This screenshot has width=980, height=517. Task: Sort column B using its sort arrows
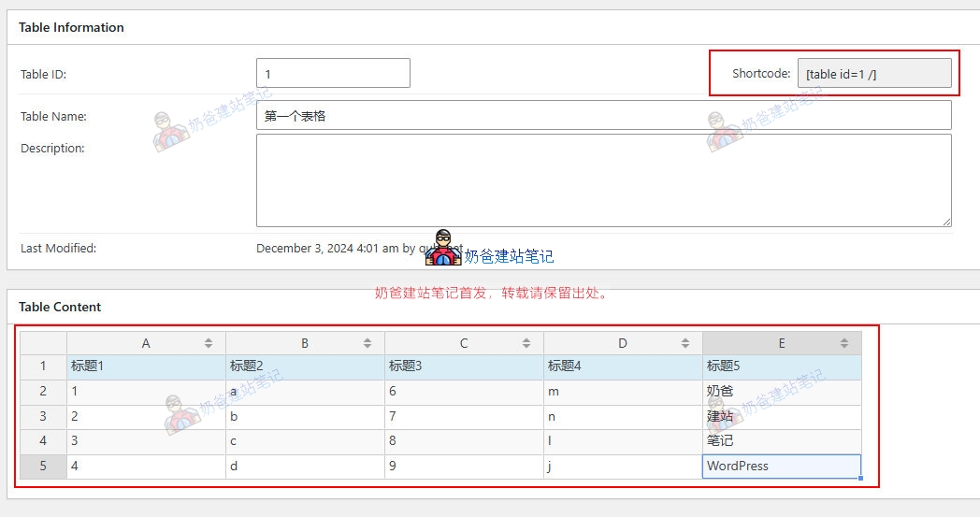point(367,343)
